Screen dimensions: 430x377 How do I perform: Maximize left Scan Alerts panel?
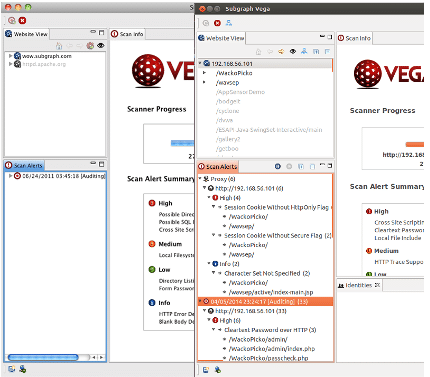102,164
